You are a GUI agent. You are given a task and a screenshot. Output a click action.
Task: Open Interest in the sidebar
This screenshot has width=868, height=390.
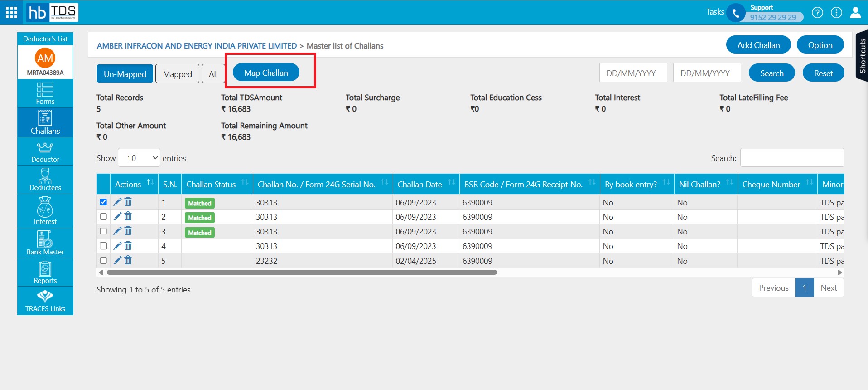[45, 211]
